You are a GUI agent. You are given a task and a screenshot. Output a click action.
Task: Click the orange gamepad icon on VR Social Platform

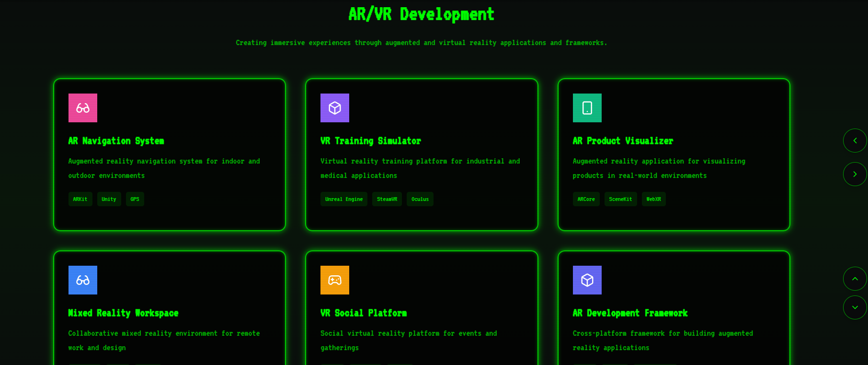click(335, 280)
